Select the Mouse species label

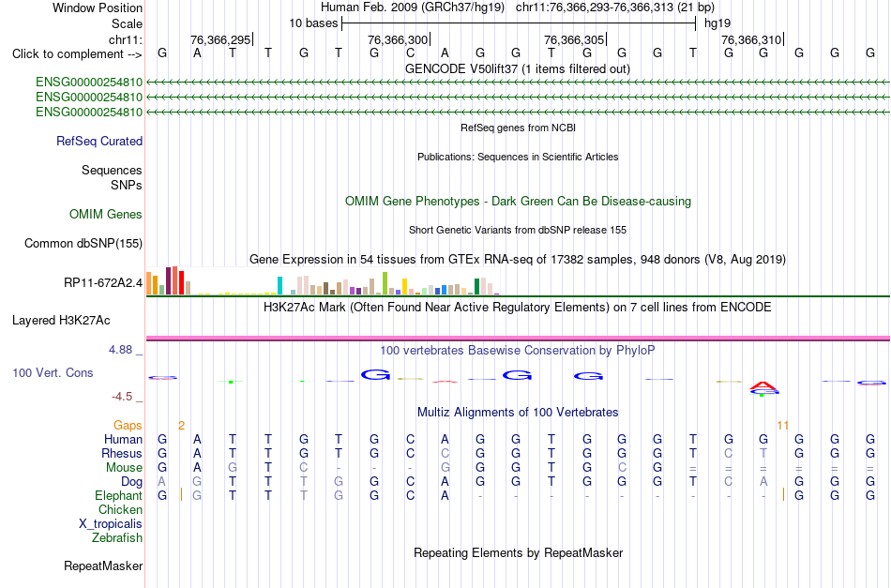coord(125,468)
